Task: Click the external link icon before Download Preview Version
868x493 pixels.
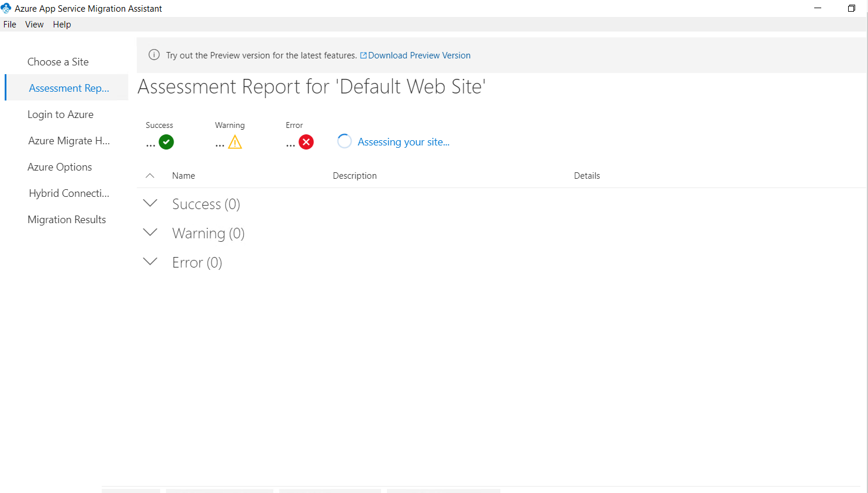Action: click(x=364, y=55)
